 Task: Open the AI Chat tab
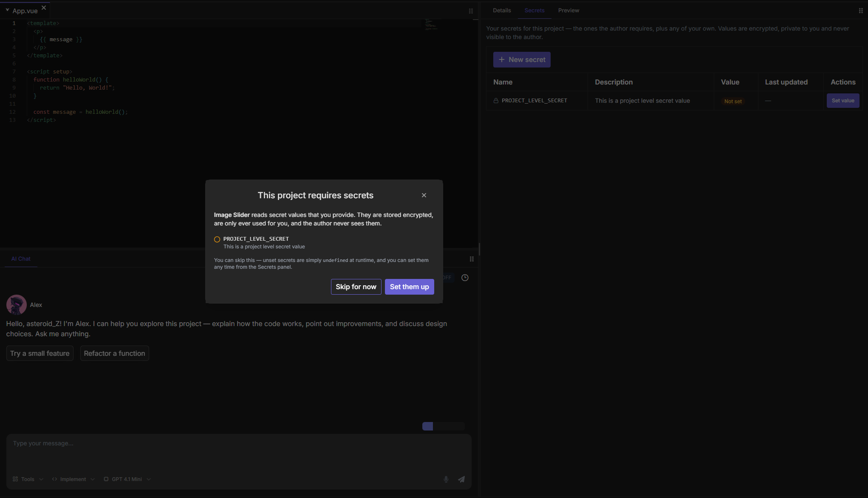point(21,259)
